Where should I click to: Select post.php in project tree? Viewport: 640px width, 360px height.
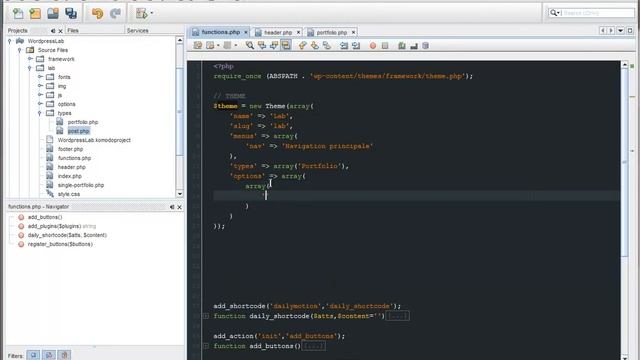click(x=78, y=131)
